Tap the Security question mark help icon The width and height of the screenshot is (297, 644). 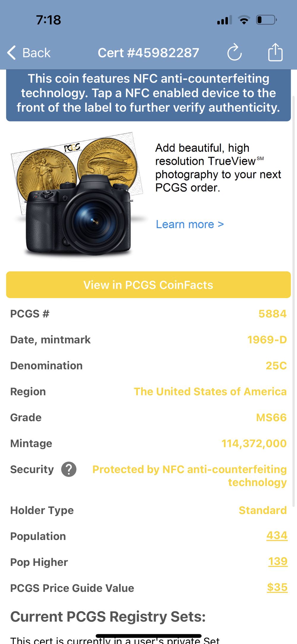coord(69,469)
